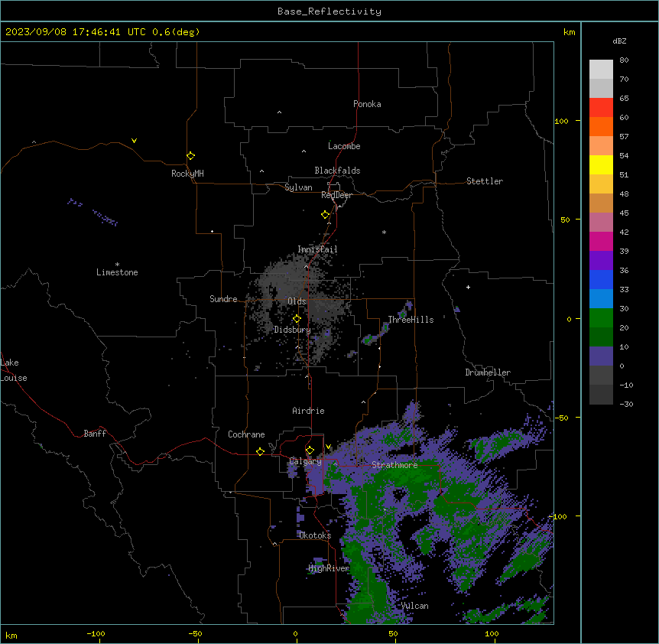This screenshot has height=644, width=659.
Task: Select the orange 60-57 dBZ legend band
Action: 601,126
